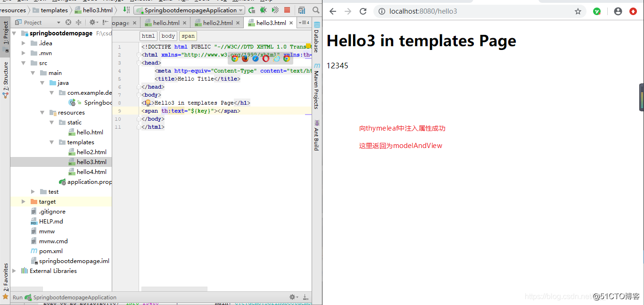Screen dimensions: 644x305
Task: Open Project panel settings gear
Action: (93, 22)
